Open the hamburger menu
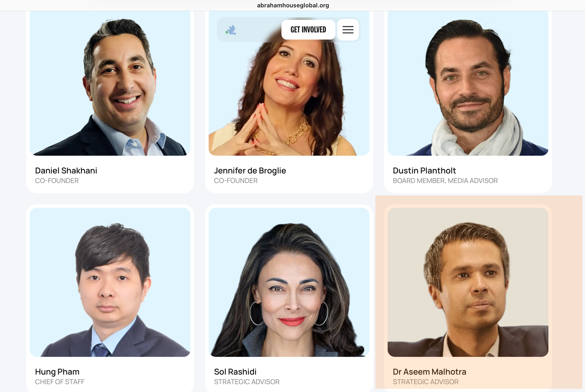 coord(348,30)
